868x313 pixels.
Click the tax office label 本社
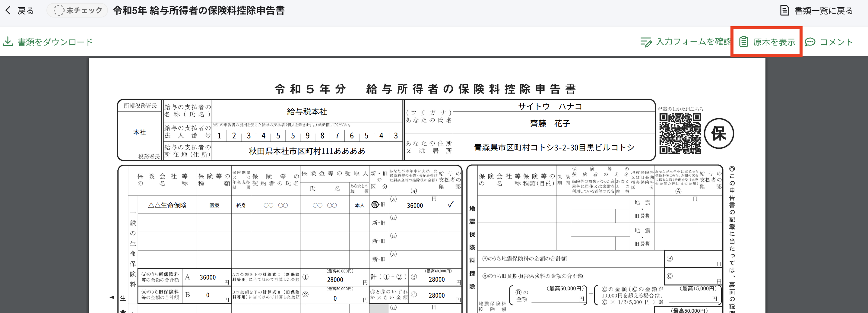pos(140,132)
